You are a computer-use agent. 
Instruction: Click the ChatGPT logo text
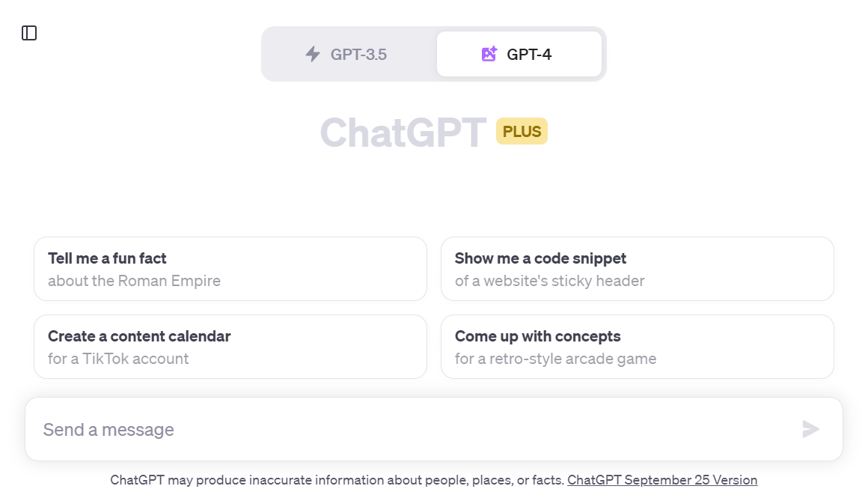402,131
